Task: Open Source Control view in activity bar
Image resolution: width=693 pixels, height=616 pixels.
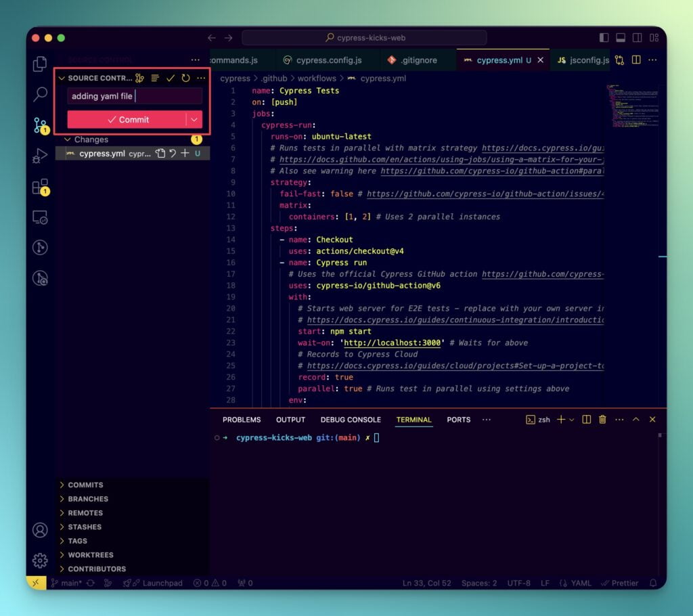Action: pos(40,125)
